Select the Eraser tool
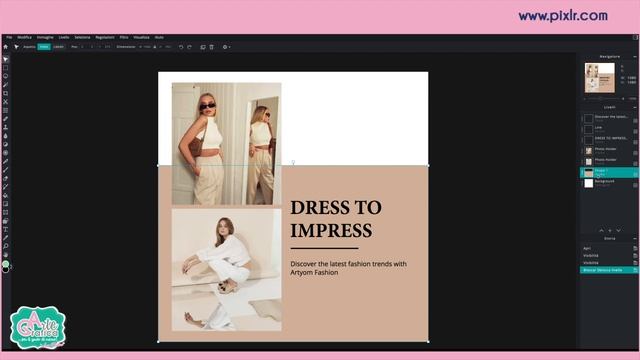The width and height of the screenshot is (640, 360). tap(5, 178)
